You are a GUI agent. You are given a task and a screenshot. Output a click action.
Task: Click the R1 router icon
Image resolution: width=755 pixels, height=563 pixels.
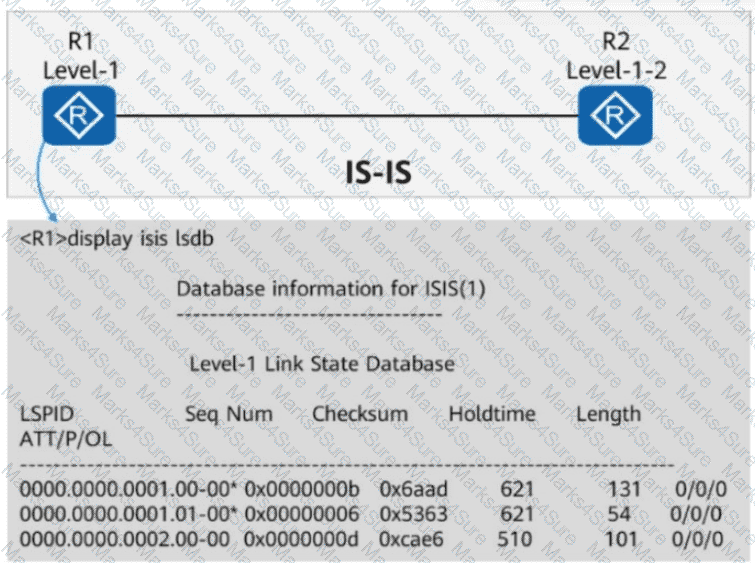click(79, 115)
